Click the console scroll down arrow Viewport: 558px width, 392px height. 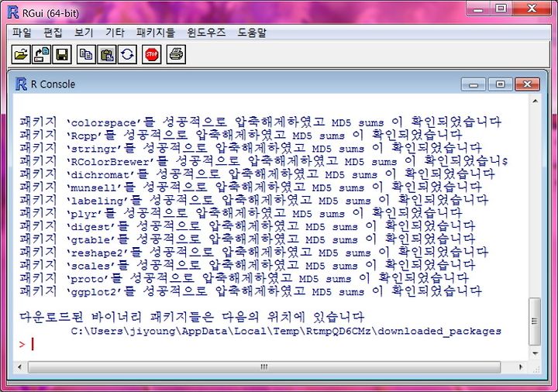tap(535, 353)
